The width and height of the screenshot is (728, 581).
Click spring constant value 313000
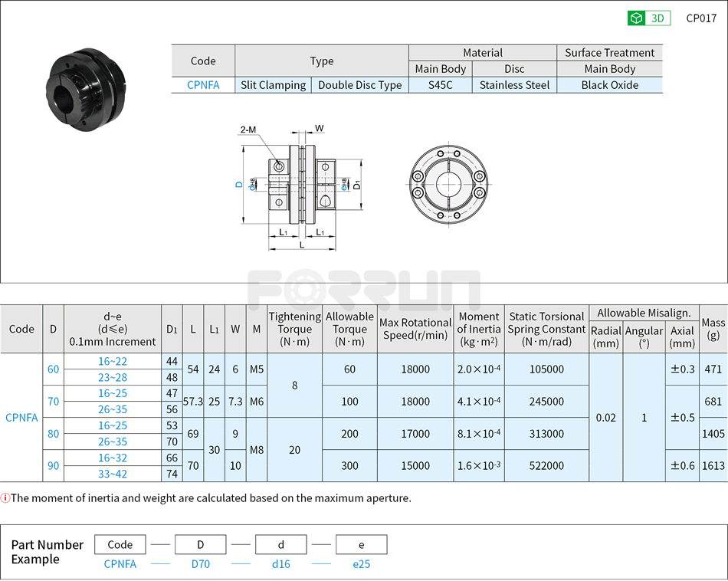[546, 434]
